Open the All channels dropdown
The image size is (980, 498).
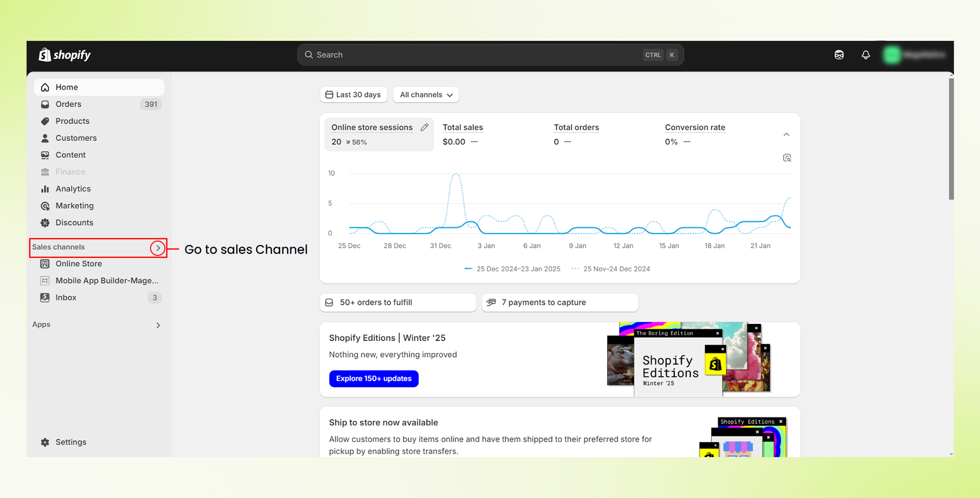pos(426,94)
